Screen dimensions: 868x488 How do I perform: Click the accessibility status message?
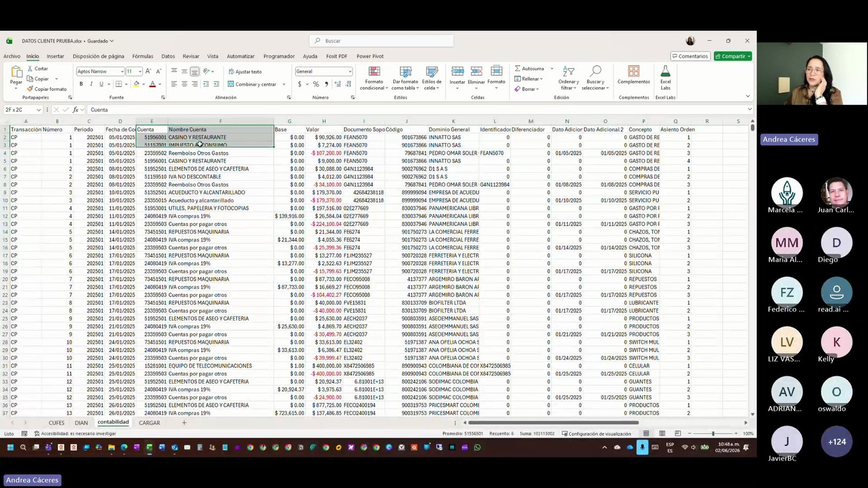click(x=75, y=434)
